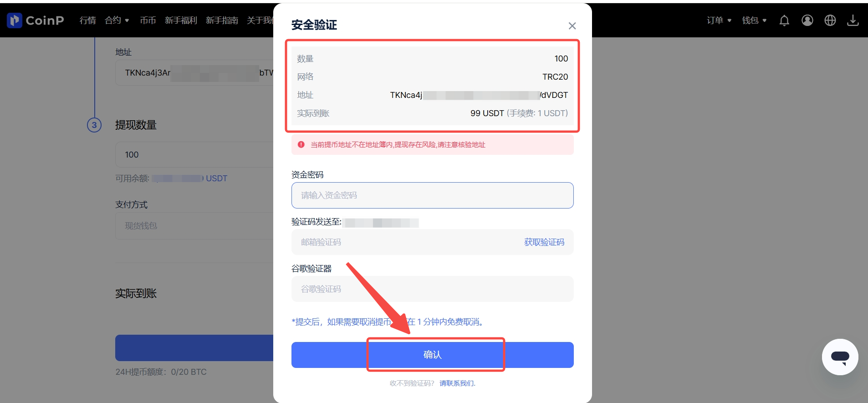The width and height of the screenshot is (868, 403).
Task: Open the live chat support bubble
Action: click(840, 357)
